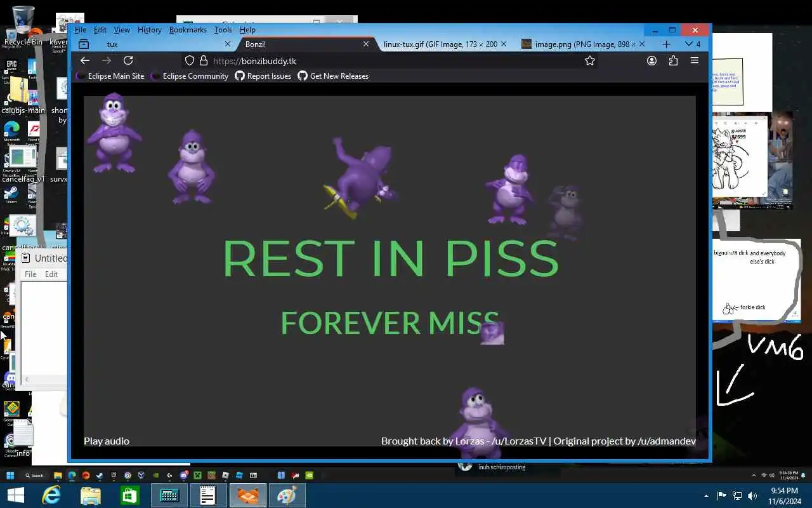
Task: Close the Bonzi! tab
Action: 366,44
